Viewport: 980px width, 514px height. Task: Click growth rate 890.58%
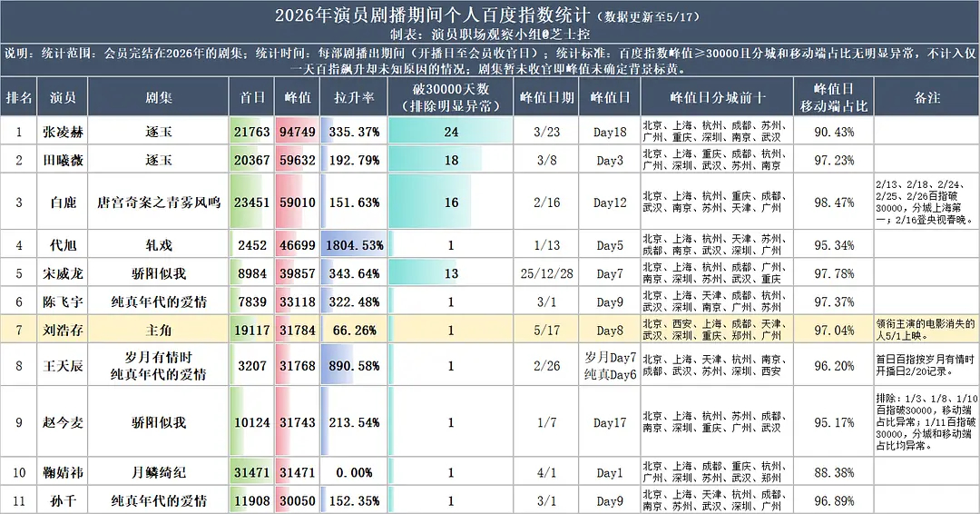click(x=355, y=366)
